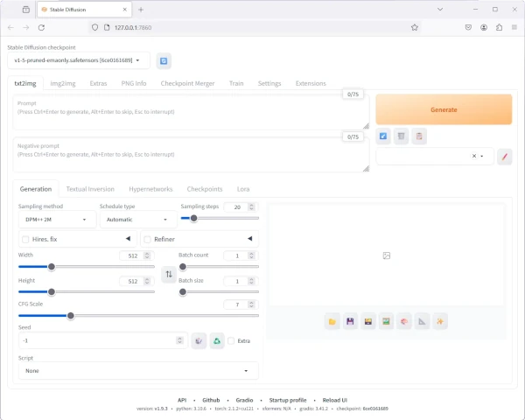Image resolution: width=525 pixels, height=420 pixels.
Task: Send image to img2img icon
Action: (x=386, y=321)
